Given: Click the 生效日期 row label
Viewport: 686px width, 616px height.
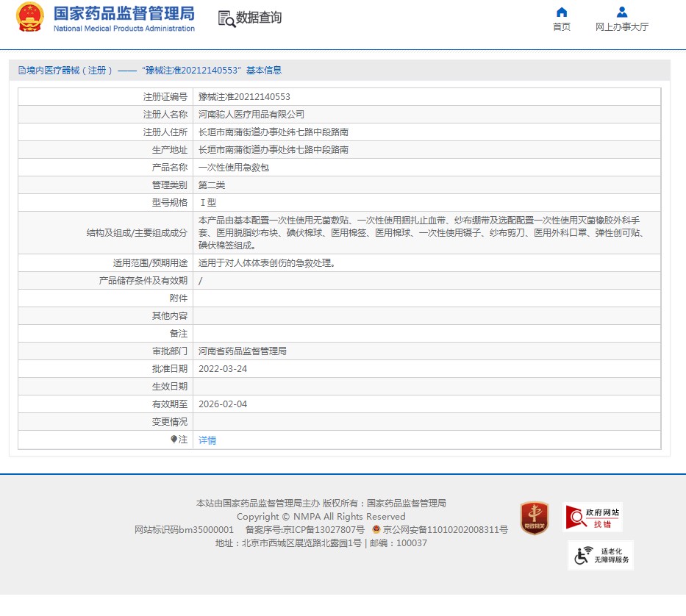Looking at the screenshot, I should point(170,387).
